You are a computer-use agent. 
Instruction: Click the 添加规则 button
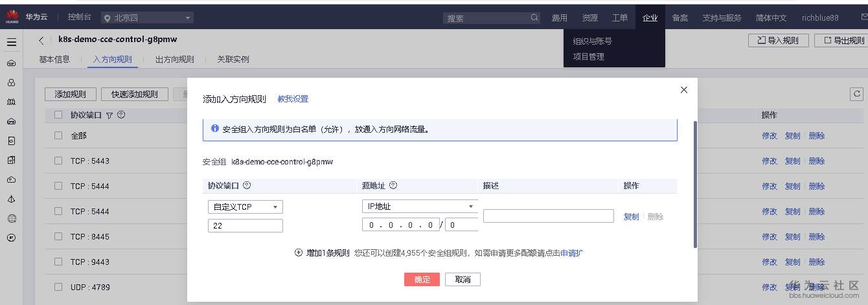[71, 95]
